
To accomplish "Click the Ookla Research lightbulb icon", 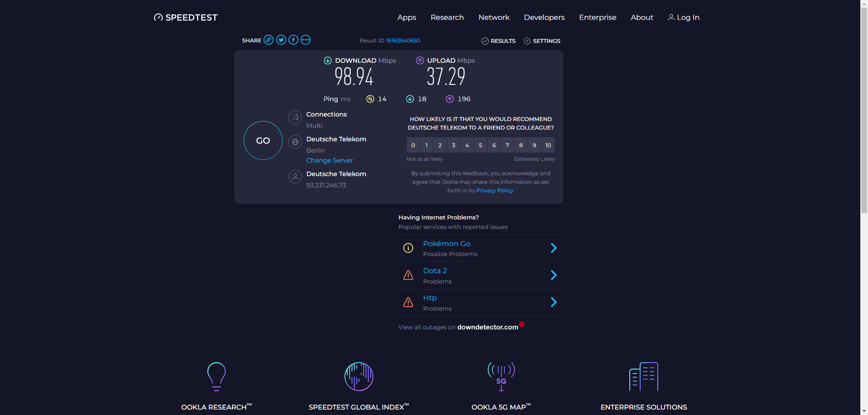I will (217, 376).
